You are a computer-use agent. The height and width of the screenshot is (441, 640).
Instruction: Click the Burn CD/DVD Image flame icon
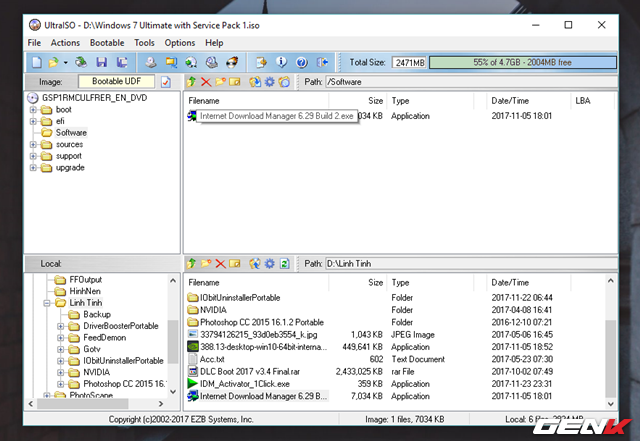[x=232, y=62]
